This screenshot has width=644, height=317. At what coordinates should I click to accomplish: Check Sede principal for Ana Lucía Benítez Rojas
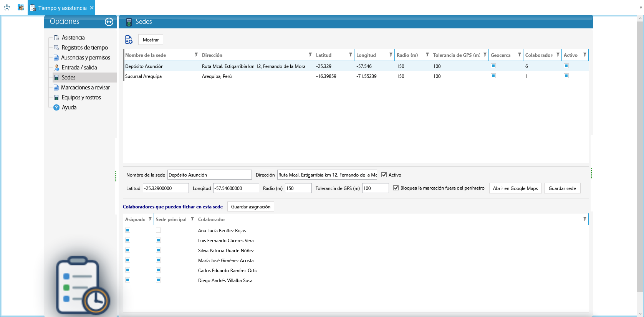pyautogui.click(x=158, y=230)
